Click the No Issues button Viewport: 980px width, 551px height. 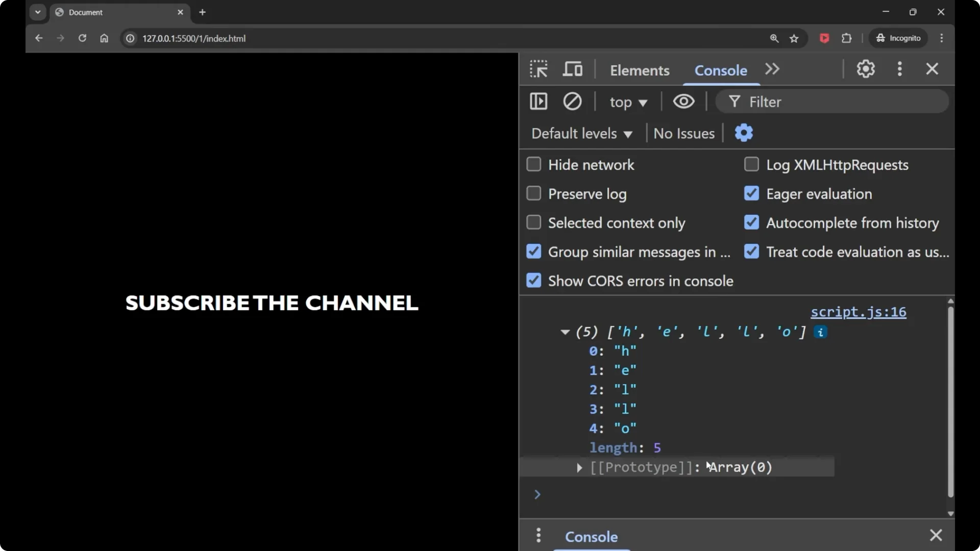(684, 133)
